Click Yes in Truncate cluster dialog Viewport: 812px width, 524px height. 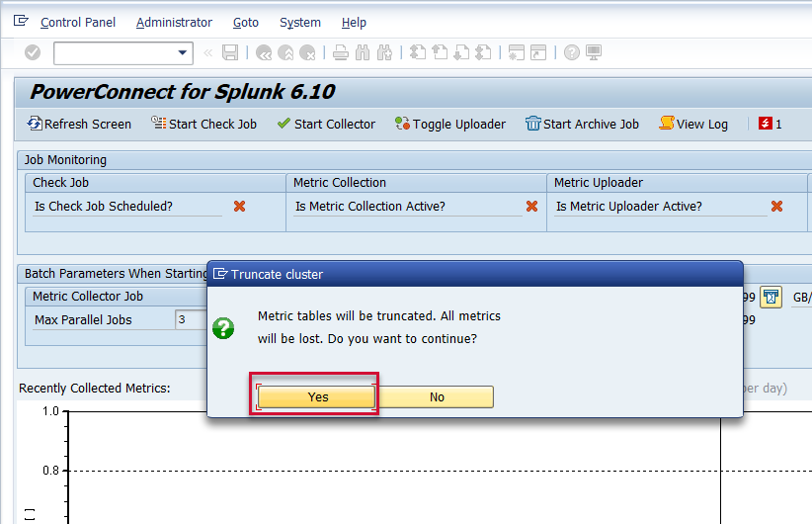click(317, 396)
